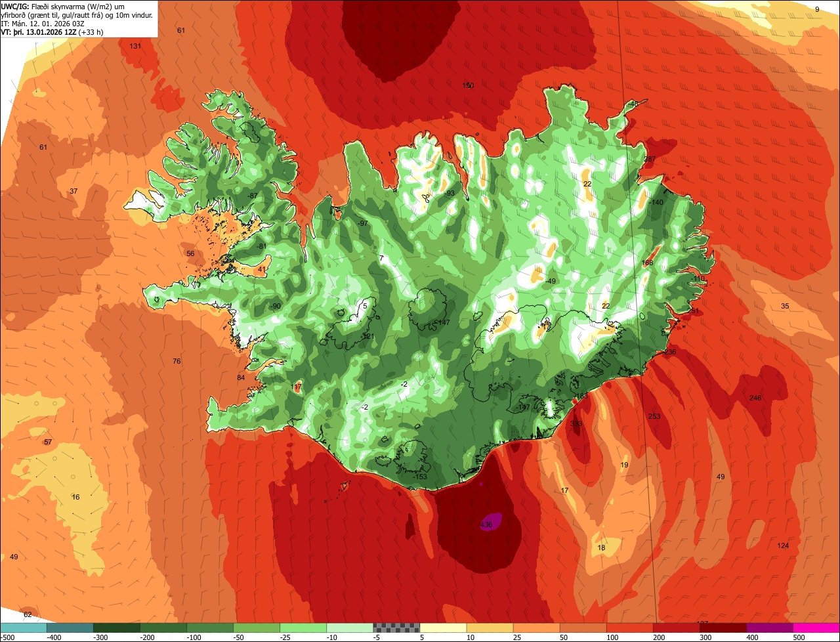Screen dimensions: 840x642
Task: Click the checkered -5 to 5 legend swatch
Action: coord(396,628)
